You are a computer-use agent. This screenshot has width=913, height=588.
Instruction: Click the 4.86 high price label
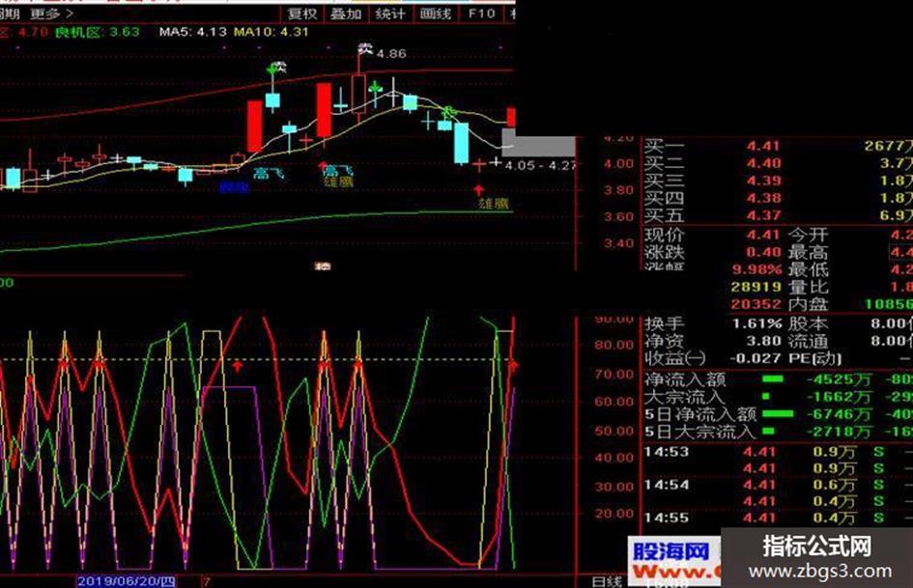[391, 53]
